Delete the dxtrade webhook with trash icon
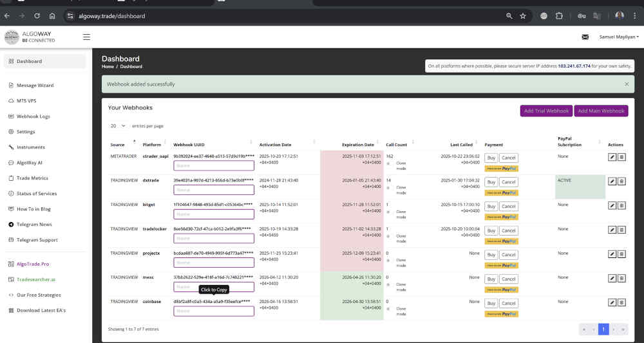Viewport: 644px width, 343px height. click(622, 181)
